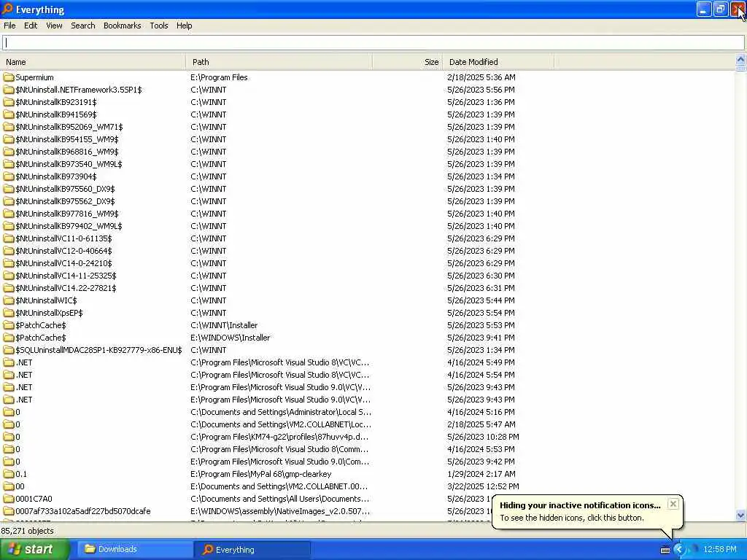Click date 3/22/2025 12:52 PM
The image size is (747, 560).
point(483,486)
